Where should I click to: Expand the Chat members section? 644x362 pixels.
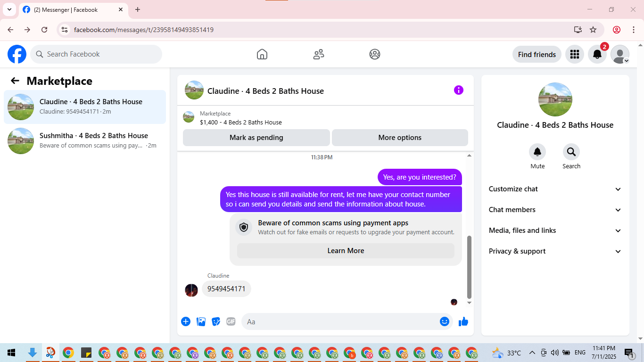click(x=555, y=210)
